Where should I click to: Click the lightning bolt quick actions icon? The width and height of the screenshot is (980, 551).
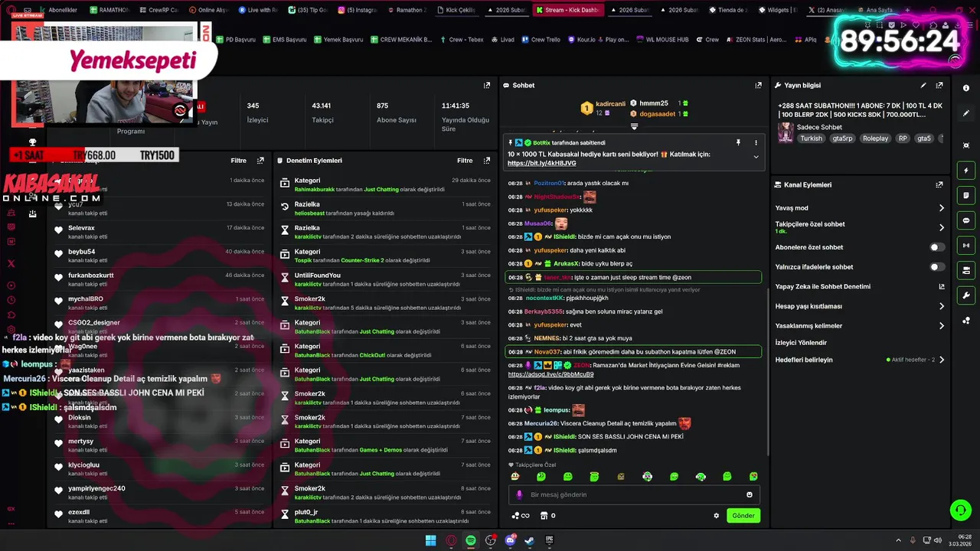point(966,171)
